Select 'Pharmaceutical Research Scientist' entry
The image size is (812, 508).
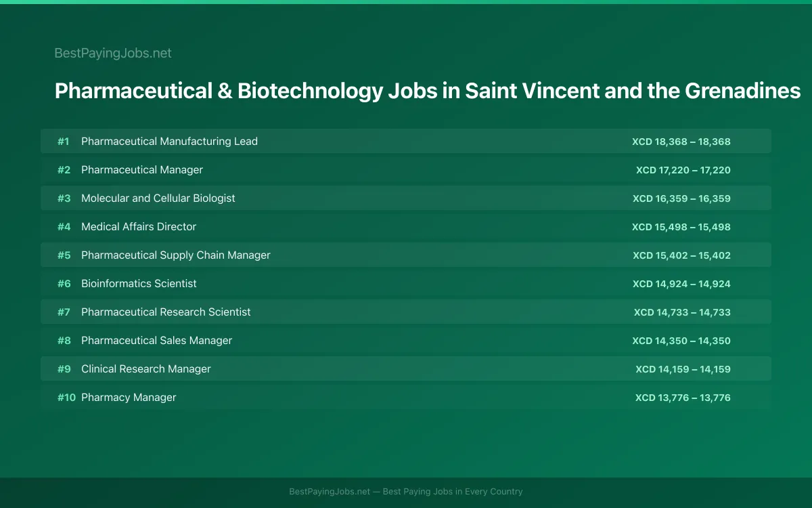point(166,312)
